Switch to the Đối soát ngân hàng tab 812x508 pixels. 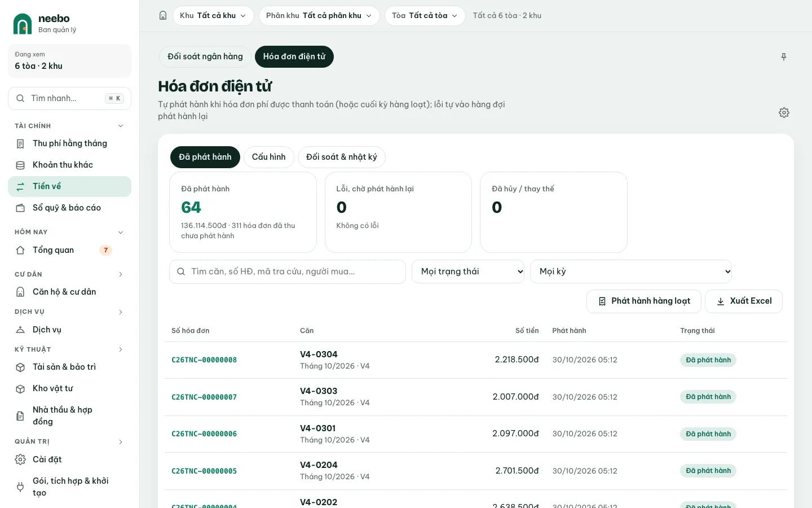tap(205, 56)
